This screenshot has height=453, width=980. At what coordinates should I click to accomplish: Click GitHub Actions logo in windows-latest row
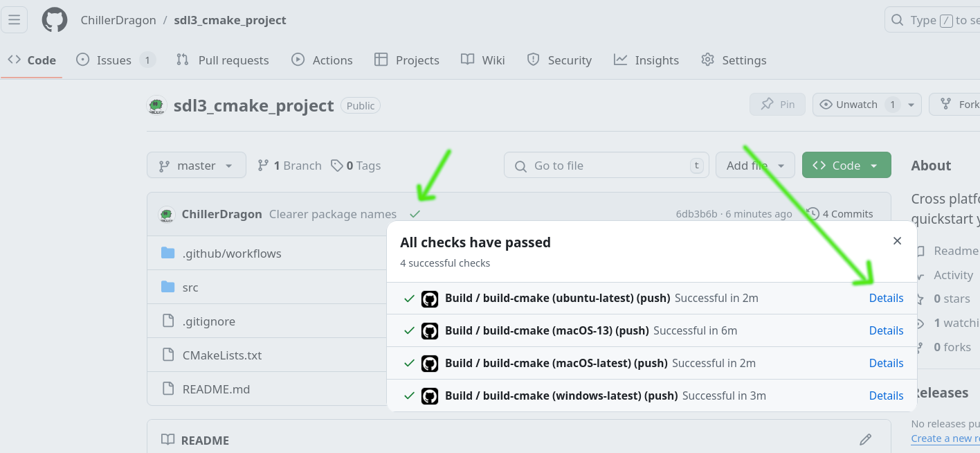tap(430, 396)
